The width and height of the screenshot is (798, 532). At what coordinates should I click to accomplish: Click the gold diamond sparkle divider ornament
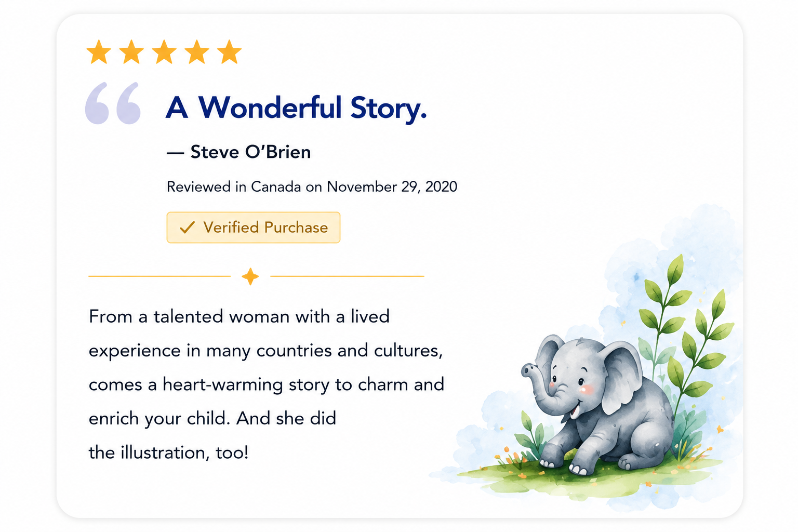250,276
